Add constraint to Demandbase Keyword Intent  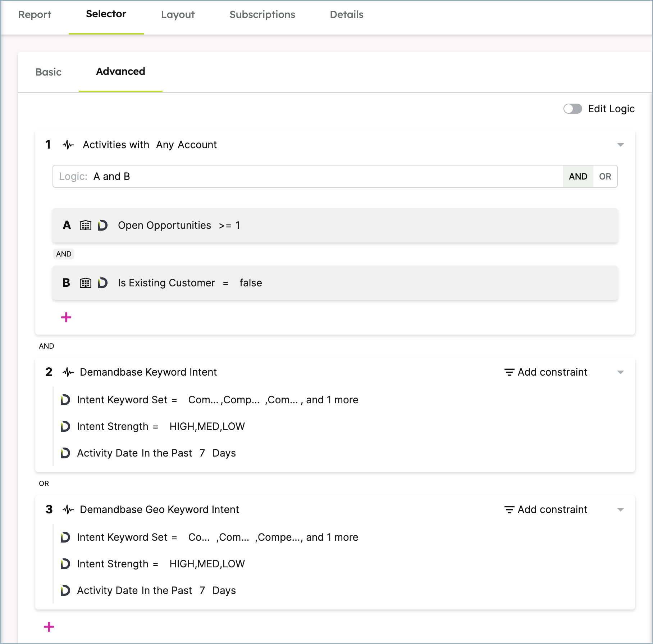[545, 372]
